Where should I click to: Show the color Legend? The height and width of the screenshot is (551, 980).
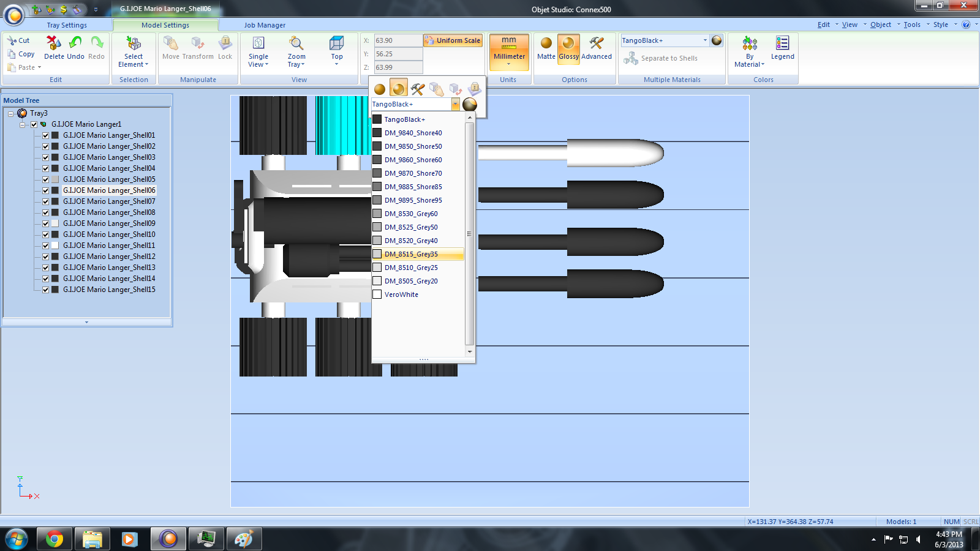[782, 43]
